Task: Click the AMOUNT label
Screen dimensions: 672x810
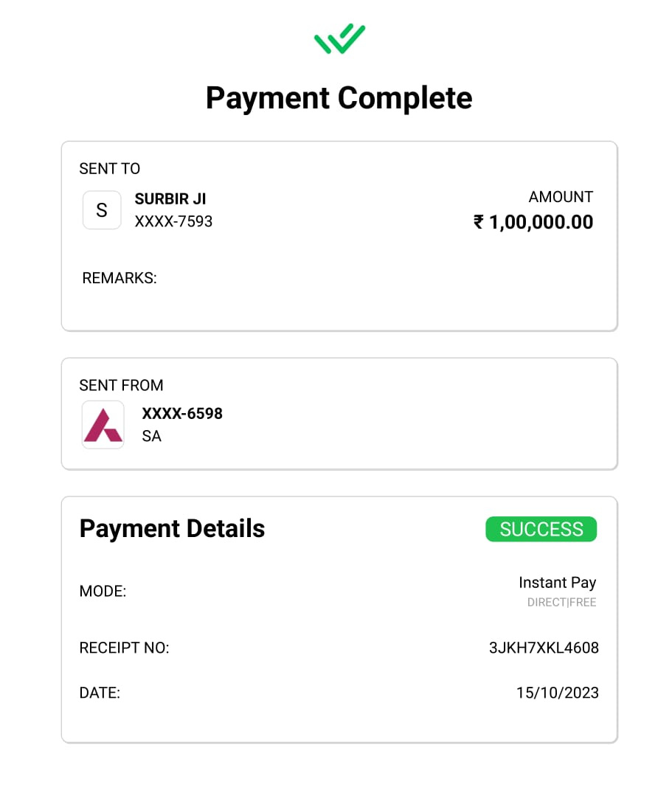Action: [561, 197]
